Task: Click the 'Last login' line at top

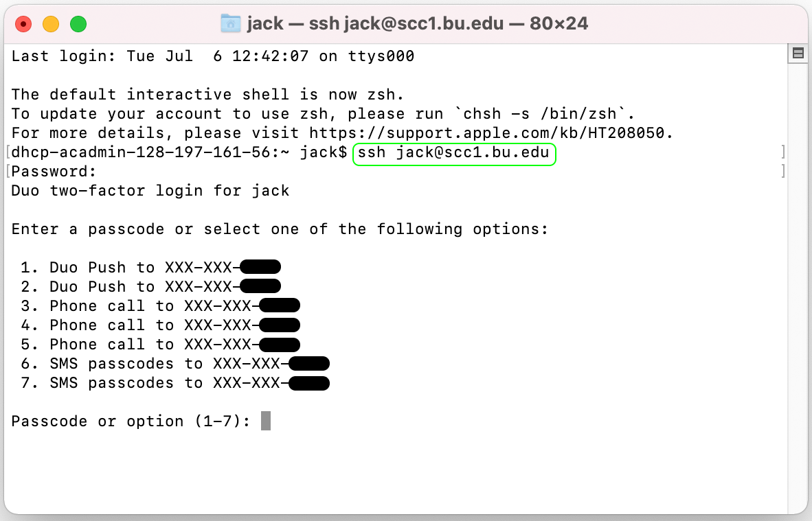Action: pos(213,56)
